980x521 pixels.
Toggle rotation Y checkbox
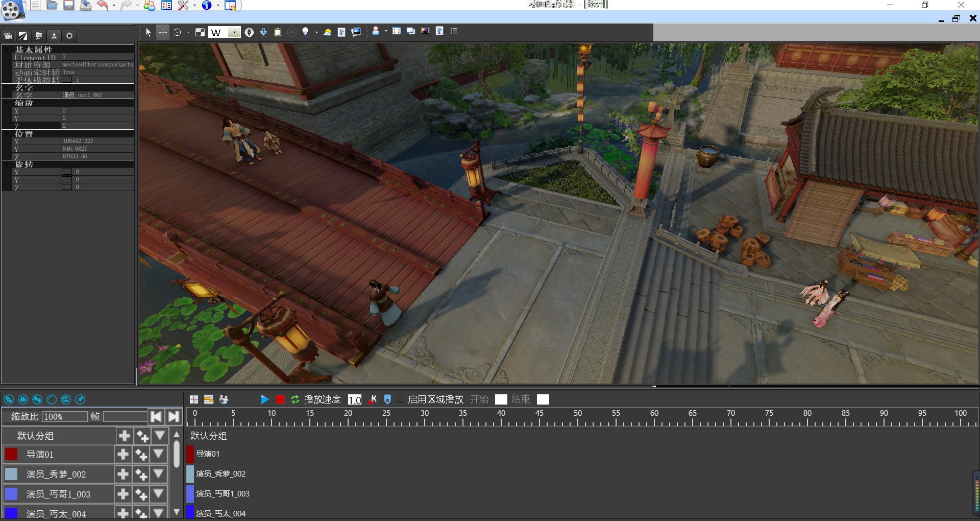67,179
